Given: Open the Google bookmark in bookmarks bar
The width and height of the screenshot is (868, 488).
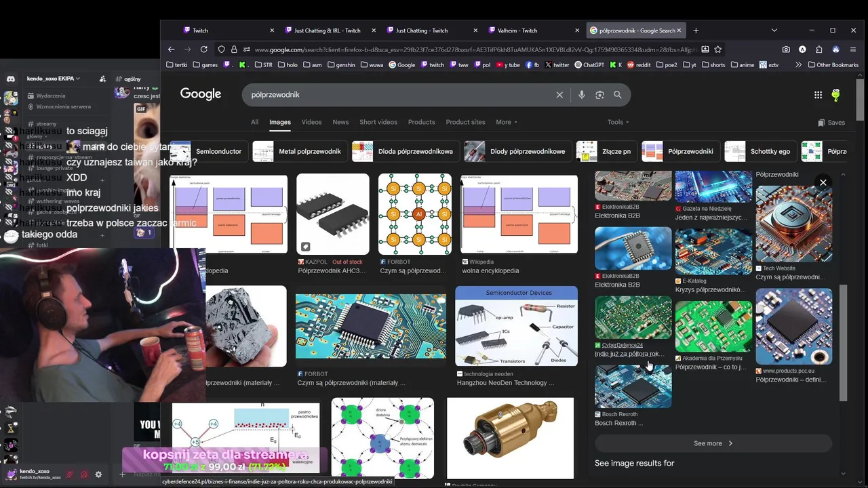Looking at the screenshot, I should 402,65.
